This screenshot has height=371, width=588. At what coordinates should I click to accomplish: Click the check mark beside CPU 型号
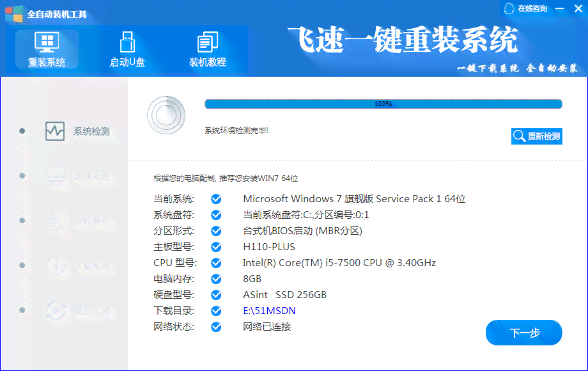pos(216,263)
